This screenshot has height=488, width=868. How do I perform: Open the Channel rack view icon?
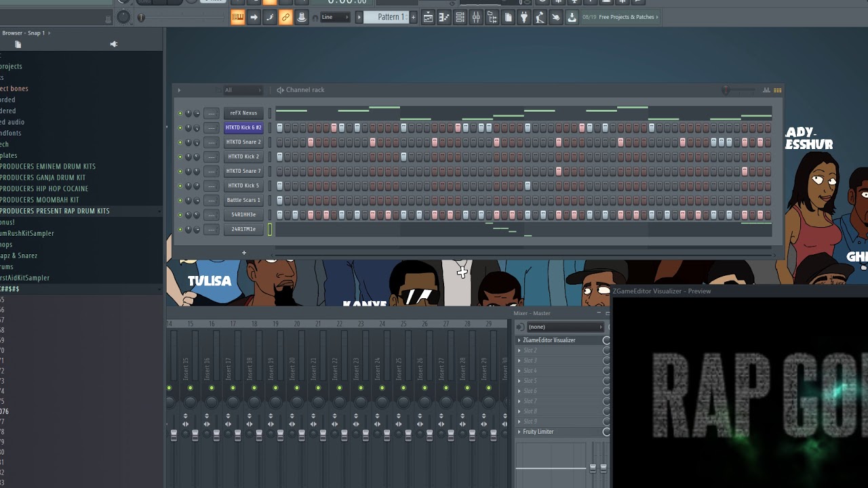coord(460,17)
